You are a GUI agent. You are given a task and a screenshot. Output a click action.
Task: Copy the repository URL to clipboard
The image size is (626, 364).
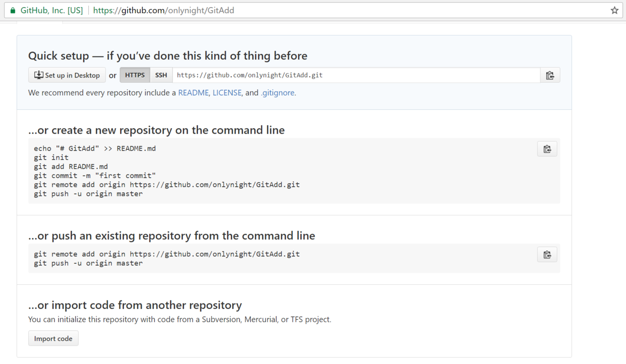click(550, 75)
